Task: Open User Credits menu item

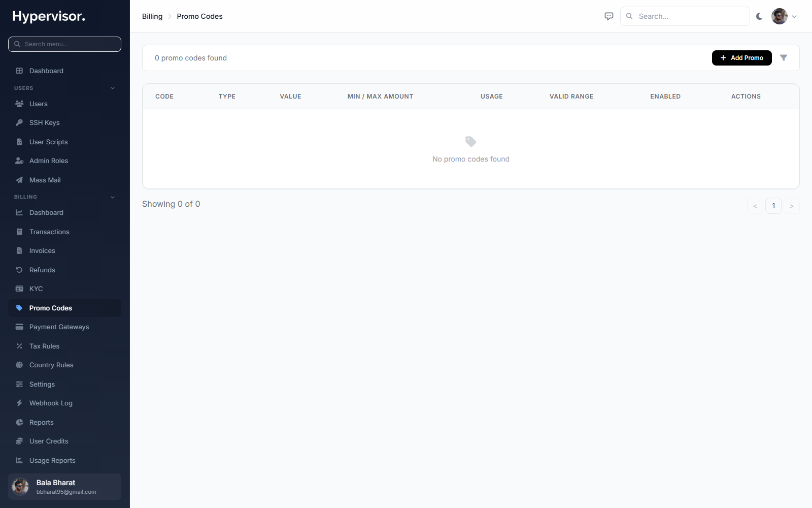Action: click(x=64, y=441)
